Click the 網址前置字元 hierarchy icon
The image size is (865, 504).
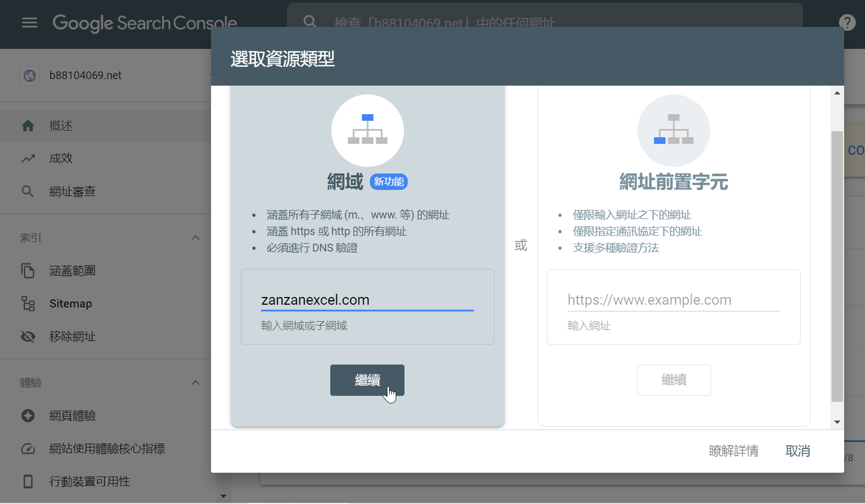coord(674,130)
